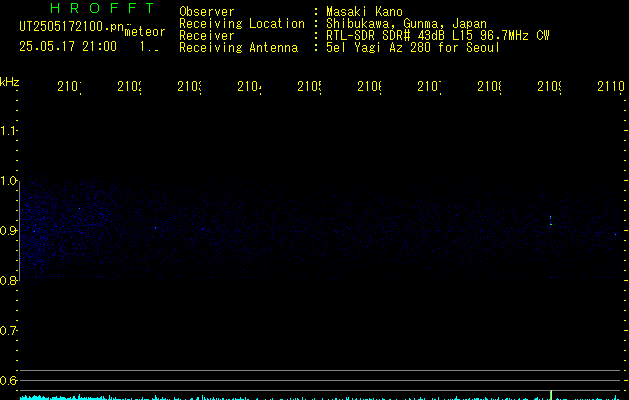The height and width of the screenshot is (400, 629).
Task: Click the 0.6 kHz frequency label
Action: pyautogui.click(x=8, y=380)
